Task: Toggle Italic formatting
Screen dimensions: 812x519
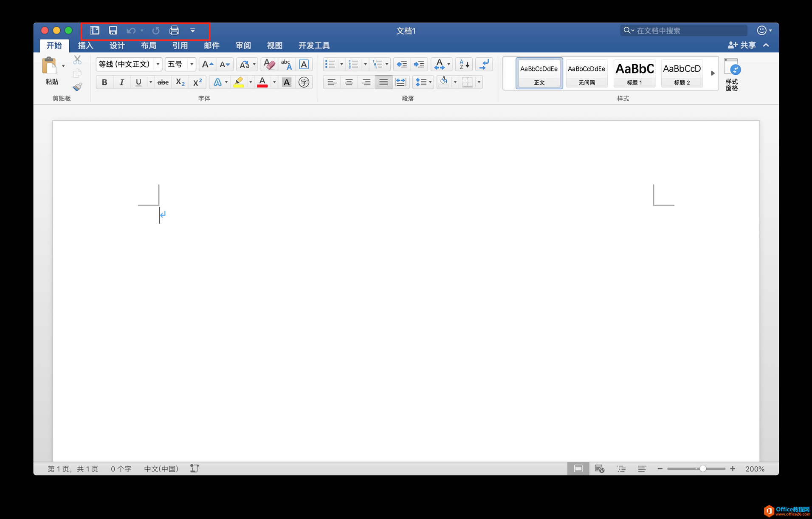Action: (x=121, y=82)
